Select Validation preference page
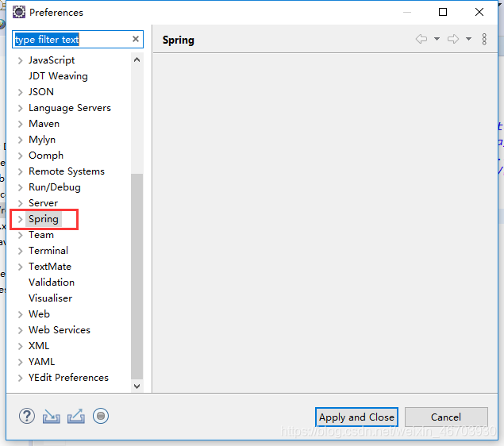504x446 pixels. 52,283
